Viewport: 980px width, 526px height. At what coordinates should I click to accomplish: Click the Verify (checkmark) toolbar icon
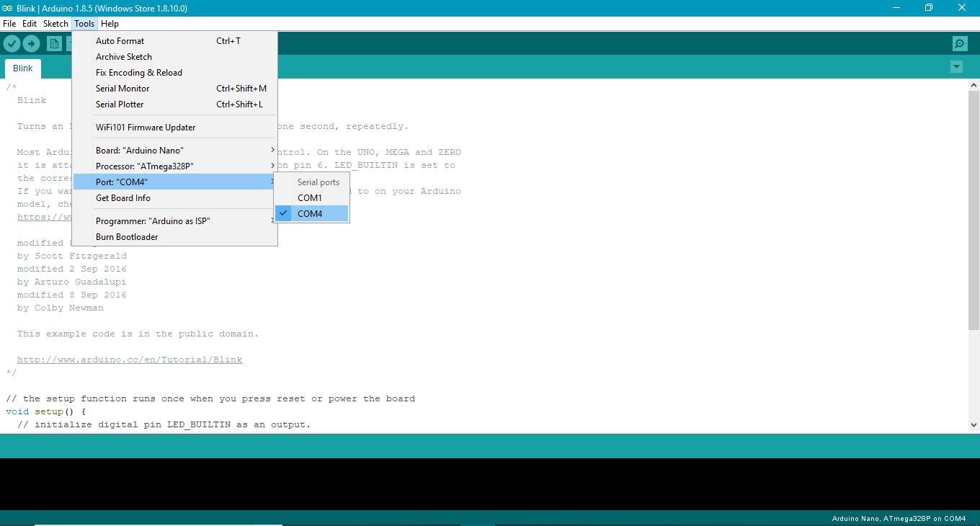point(12,43)
